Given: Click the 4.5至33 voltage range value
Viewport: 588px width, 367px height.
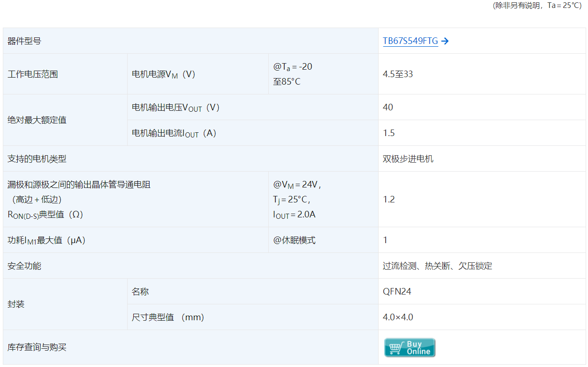Looking at the screenshot, I should coord(397,73).
